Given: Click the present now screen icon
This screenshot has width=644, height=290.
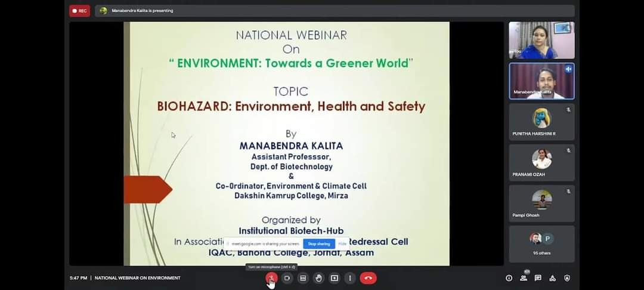Looking at the screenshot, I should pos(335,278).
